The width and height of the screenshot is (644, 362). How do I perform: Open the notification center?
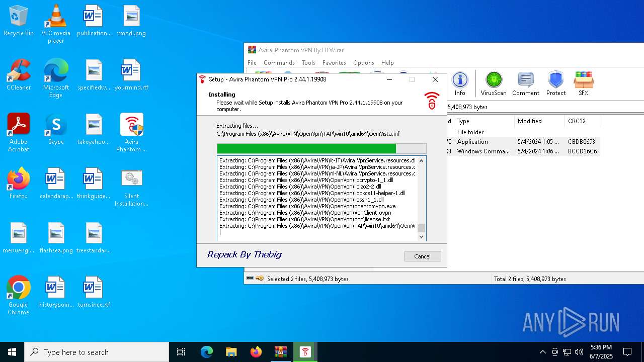click(x=627, y=352)
